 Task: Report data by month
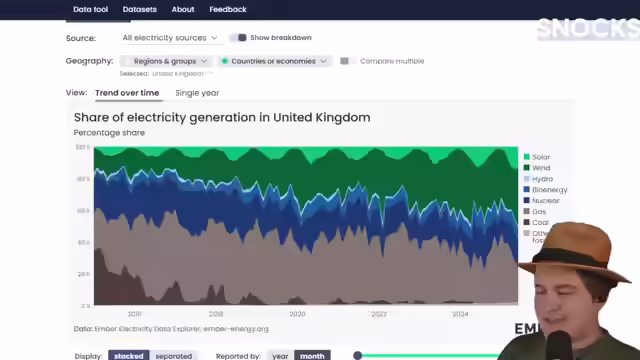312,356
